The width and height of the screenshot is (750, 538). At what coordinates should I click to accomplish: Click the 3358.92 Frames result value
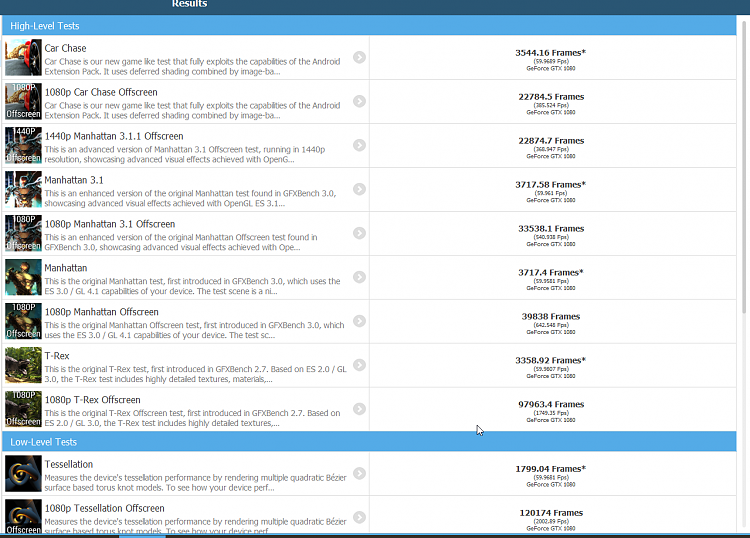(x=551, y=361)
